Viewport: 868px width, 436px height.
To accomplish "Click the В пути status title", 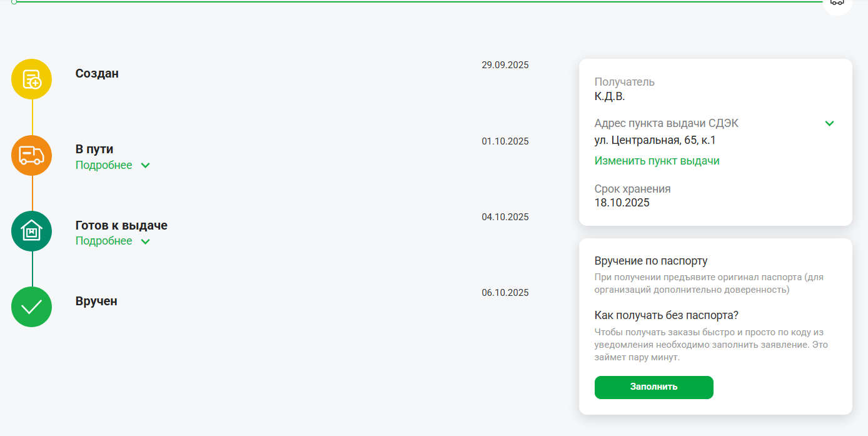I will 94,149.
